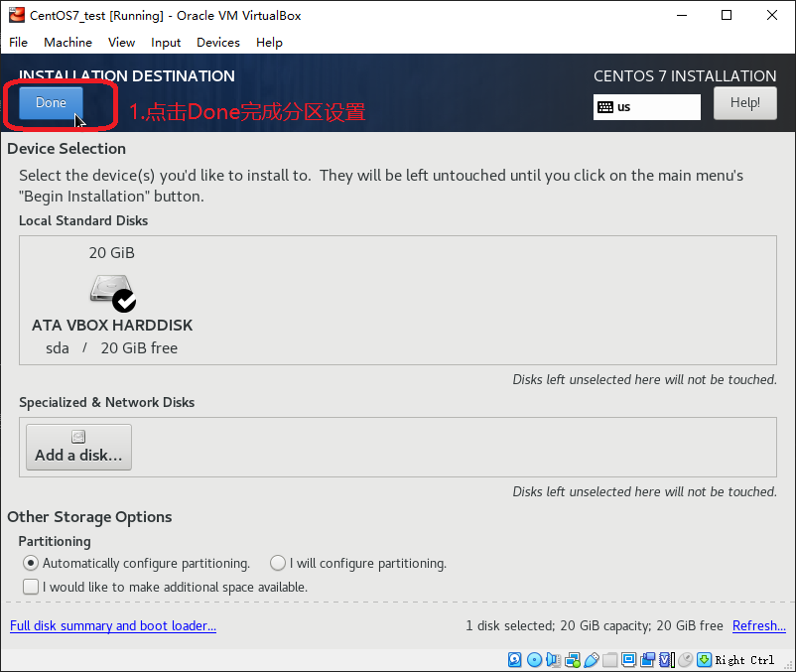796x672 pixels.
Task: Open the Machine menu
Action: pyautogui.click(x=68, y=42)
